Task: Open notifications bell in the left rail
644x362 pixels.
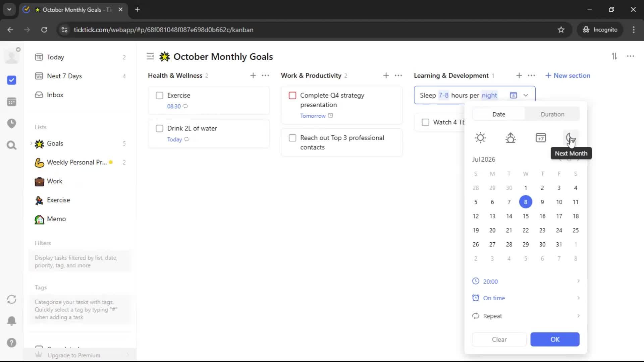Action: coord(12,321)
